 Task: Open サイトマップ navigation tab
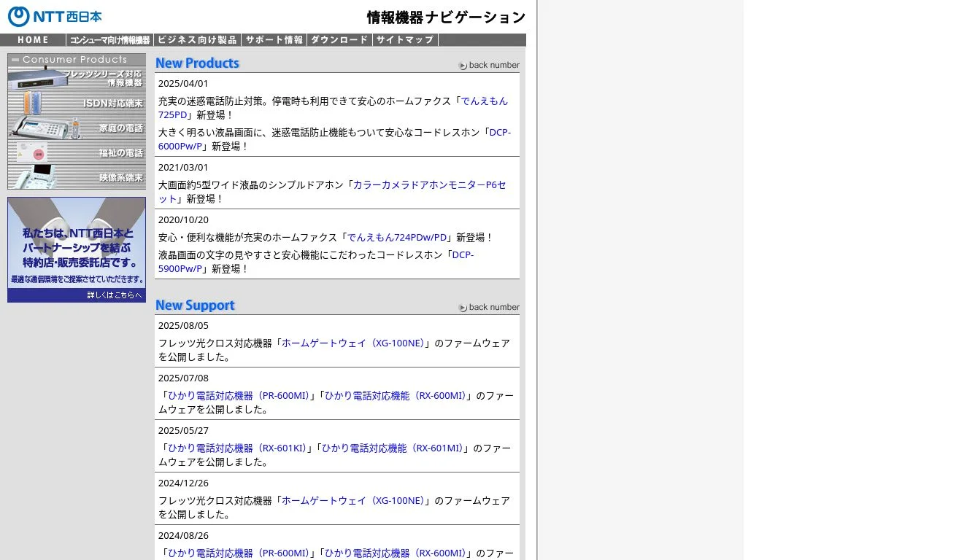(405, 40)
